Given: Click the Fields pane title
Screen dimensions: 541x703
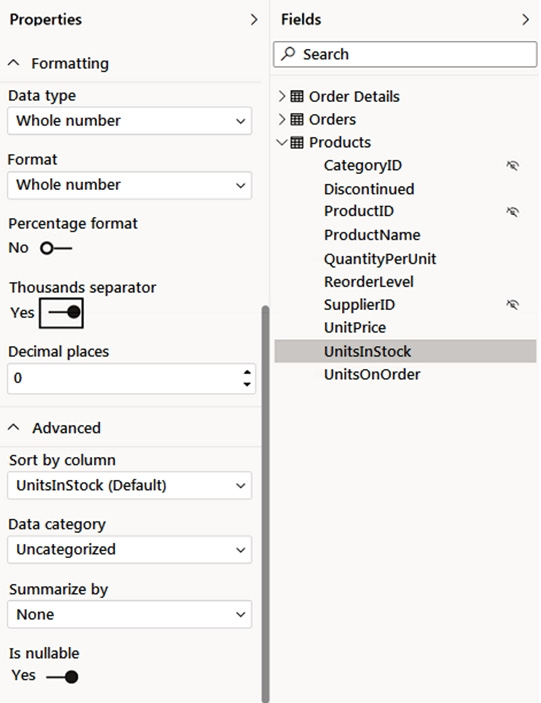Looking at the screenshot, I should coord(301,20).
